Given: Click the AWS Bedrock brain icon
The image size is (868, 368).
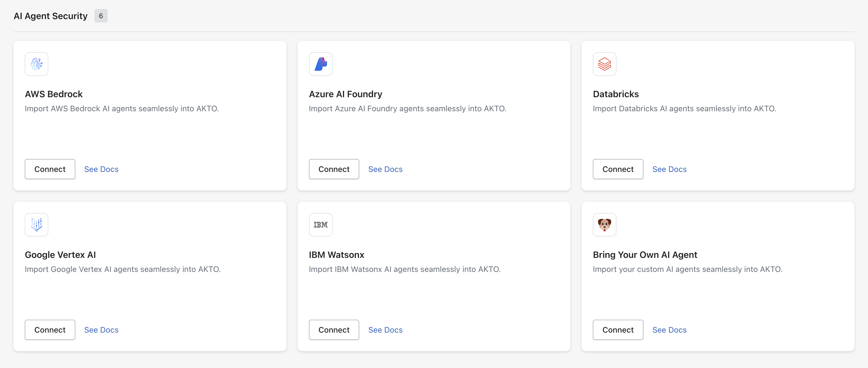Looking at the screenshot, I should click(36, 64).
